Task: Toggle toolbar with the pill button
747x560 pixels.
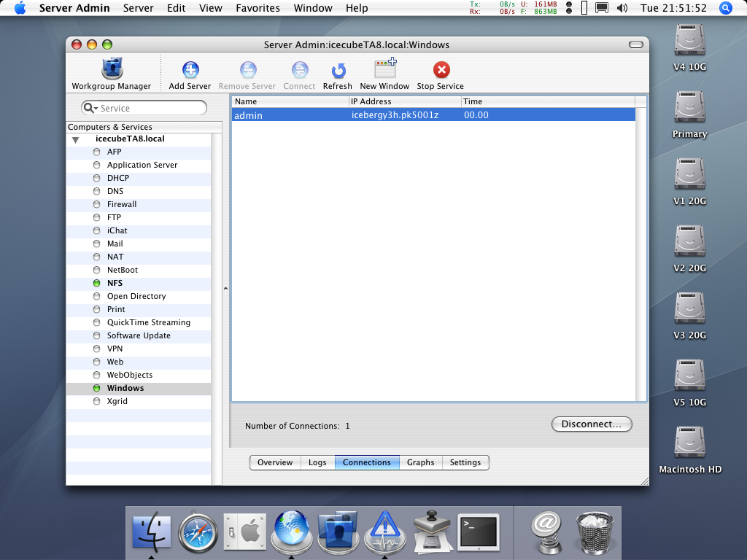Action: point(636,44)
